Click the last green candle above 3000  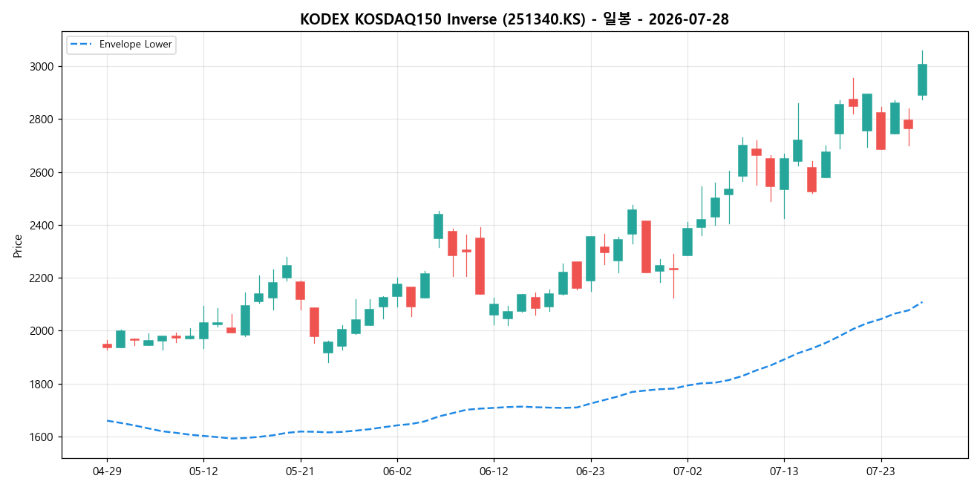coord(922,79)
